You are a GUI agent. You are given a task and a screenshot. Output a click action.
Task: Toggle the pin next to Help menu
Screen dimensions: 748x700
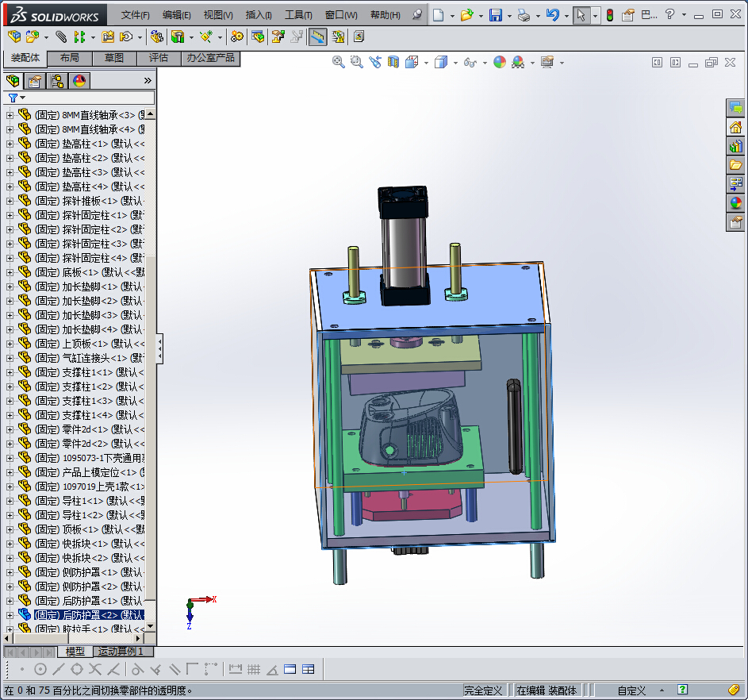click(x=416, y=15)
